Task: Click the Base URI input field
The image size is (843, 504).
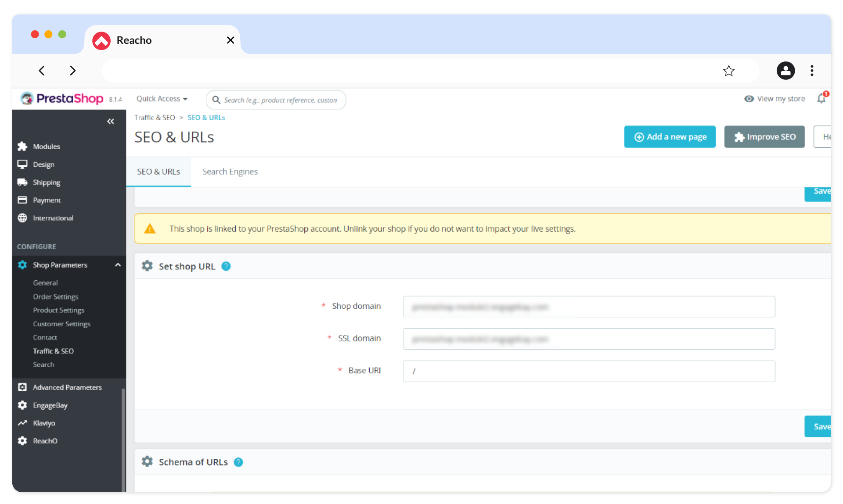Action: [589, 371]
